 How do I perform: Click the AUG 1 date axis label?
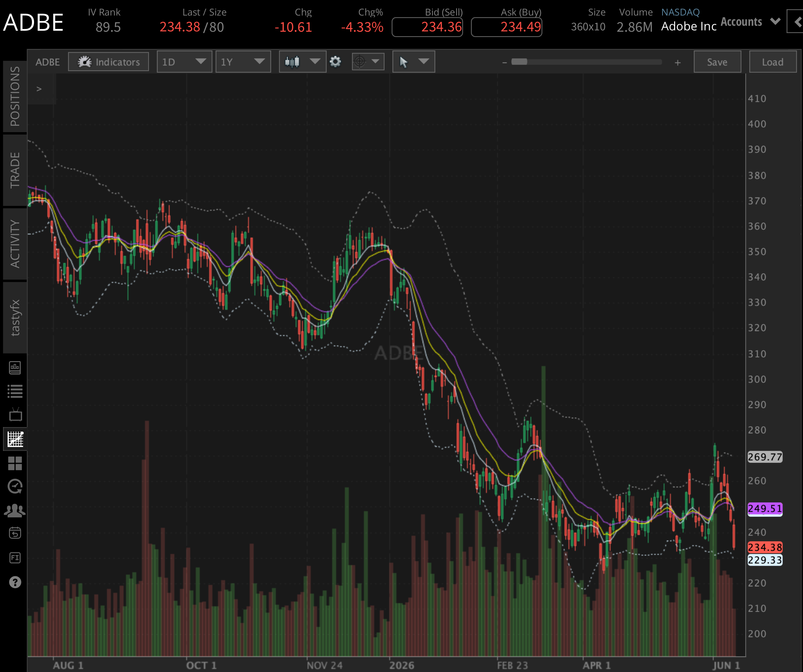68,665
